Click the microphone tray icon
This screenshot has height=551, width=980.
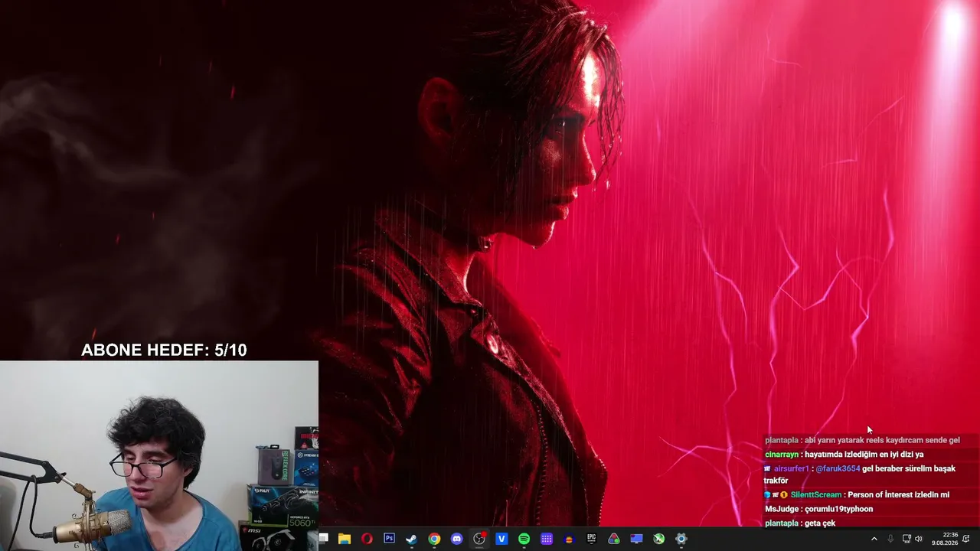click(x=890, y=539)
